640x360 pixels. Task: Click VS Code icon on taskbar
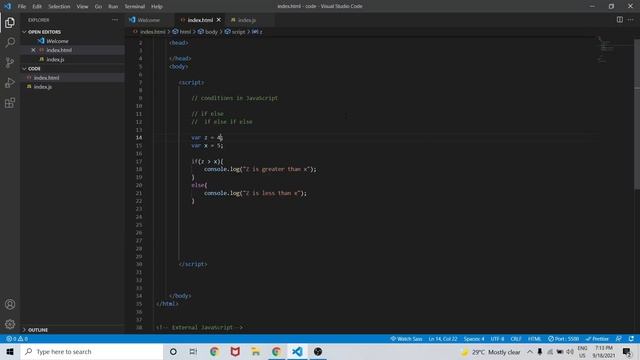pos(297,351)
